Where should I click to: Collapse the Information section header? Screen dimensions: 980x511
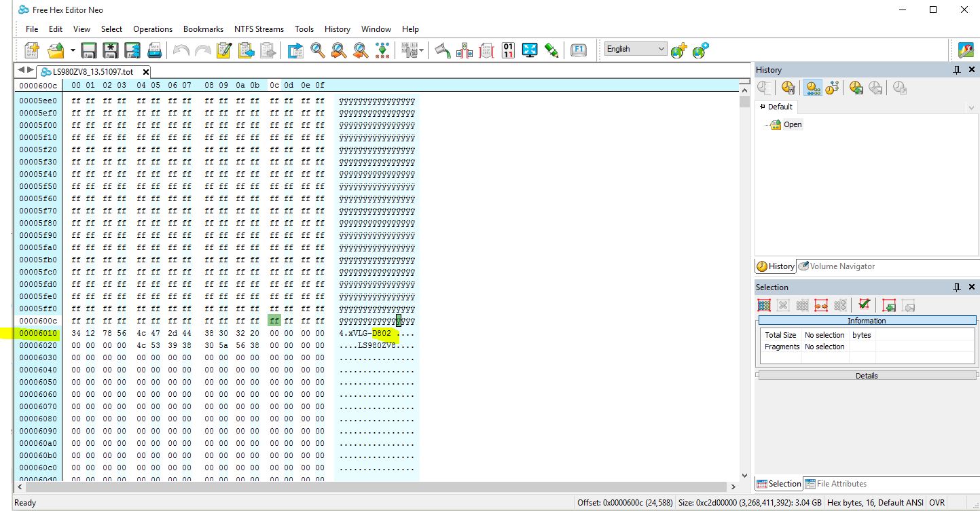pos(866,321)
